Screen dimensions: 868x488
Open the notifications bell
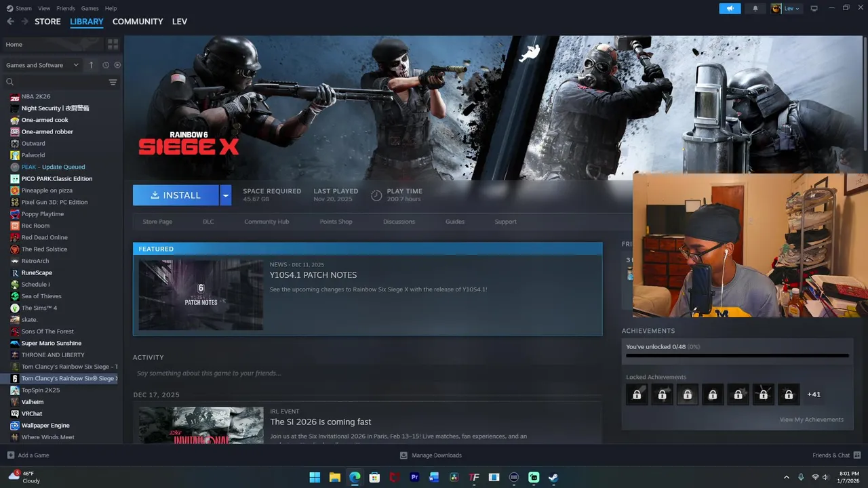[755, 8]
